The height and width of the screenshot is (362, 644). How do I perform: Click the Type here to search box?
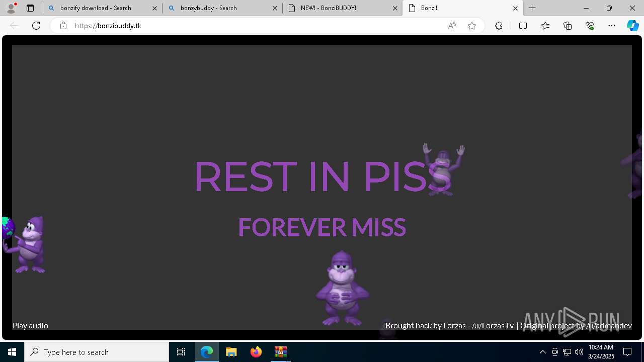(97, 352)
